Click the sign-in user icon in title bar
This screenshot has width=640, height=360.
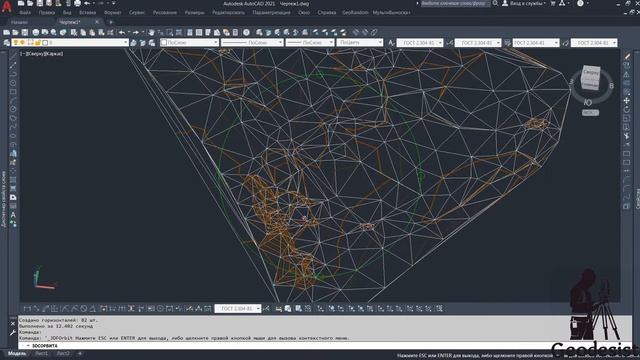[x=505, y=3]
